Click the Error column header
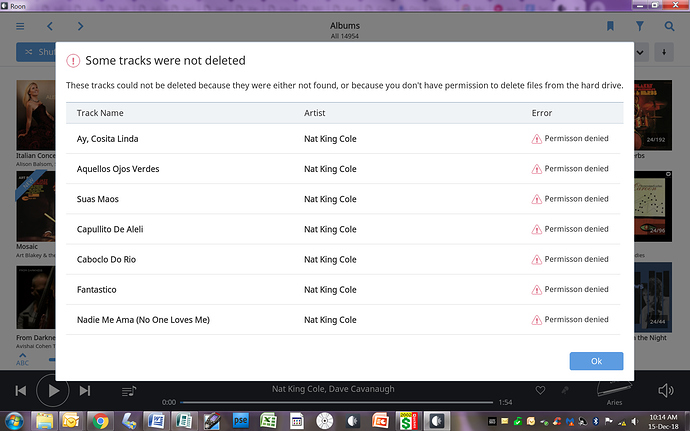690x431 pixels. point(542,113)
